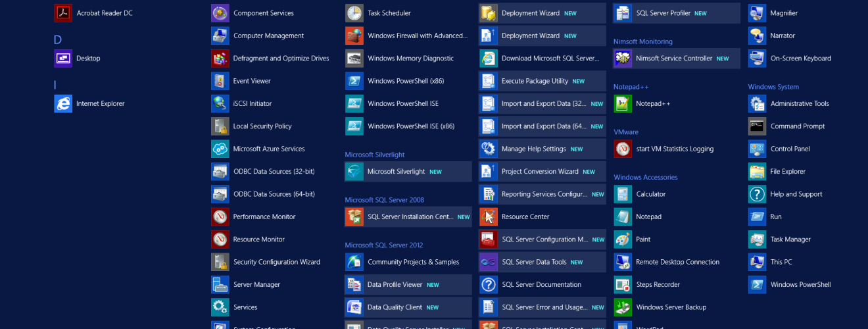The image size is (868, 329).
Task: Open Microsoft Azure Services icon
Action: pyautogui.click(x=220, y=149)
